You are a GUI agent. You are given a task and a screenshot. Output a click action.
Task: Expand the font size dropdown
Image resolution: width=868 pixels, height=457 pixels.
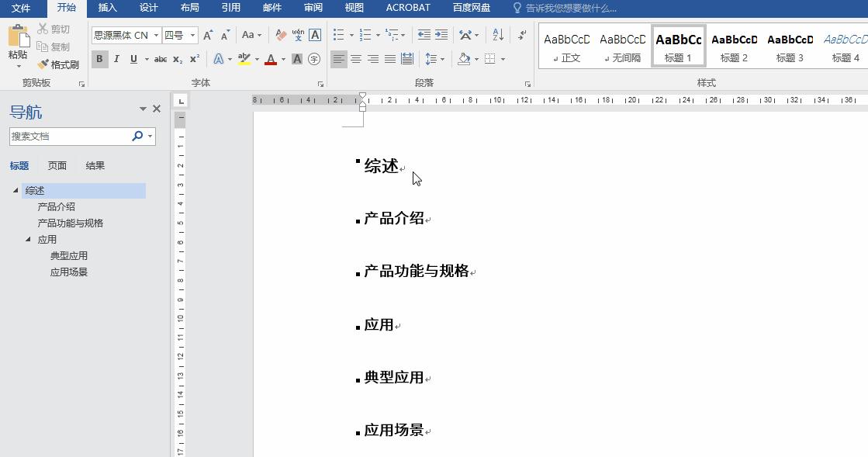(x=192, y=36)
